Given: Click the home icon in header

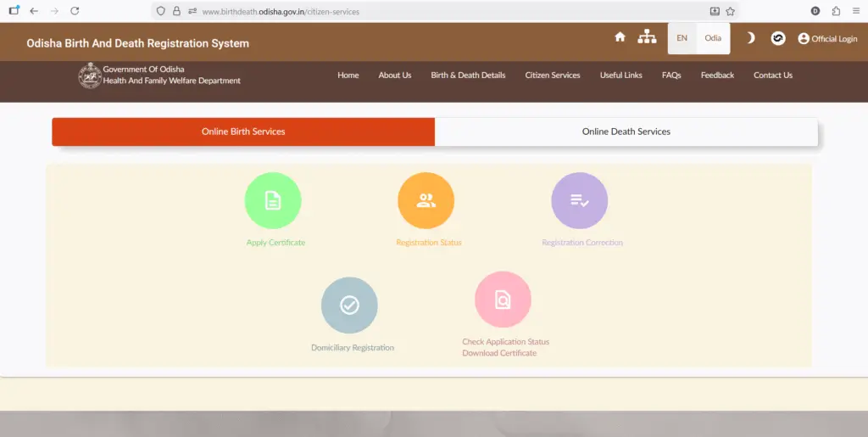Looking at the screenshot, I should [x=620, y=37].
